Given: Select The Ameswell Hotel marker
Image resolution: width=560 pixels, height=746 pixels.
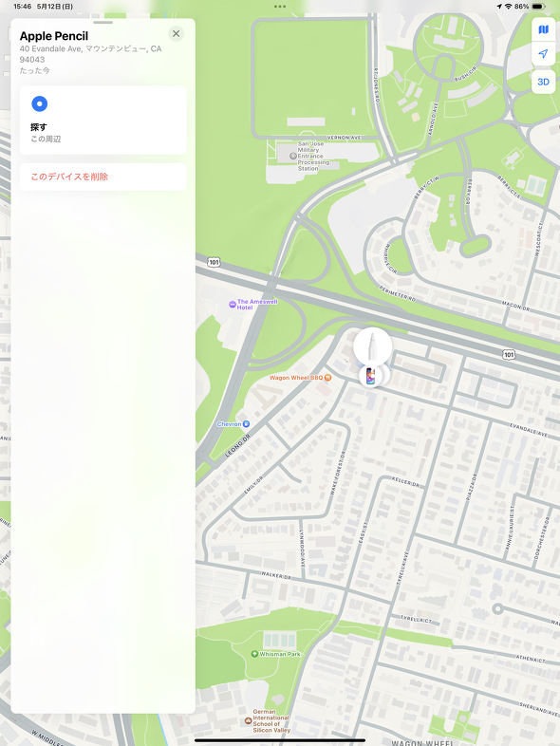Looking at the screenshot, I should click(233, 305).
